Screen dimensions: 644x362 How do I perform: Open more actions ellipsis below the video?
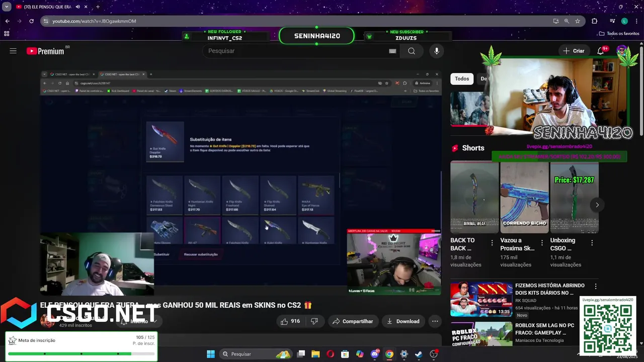click(x=435, y=321)
